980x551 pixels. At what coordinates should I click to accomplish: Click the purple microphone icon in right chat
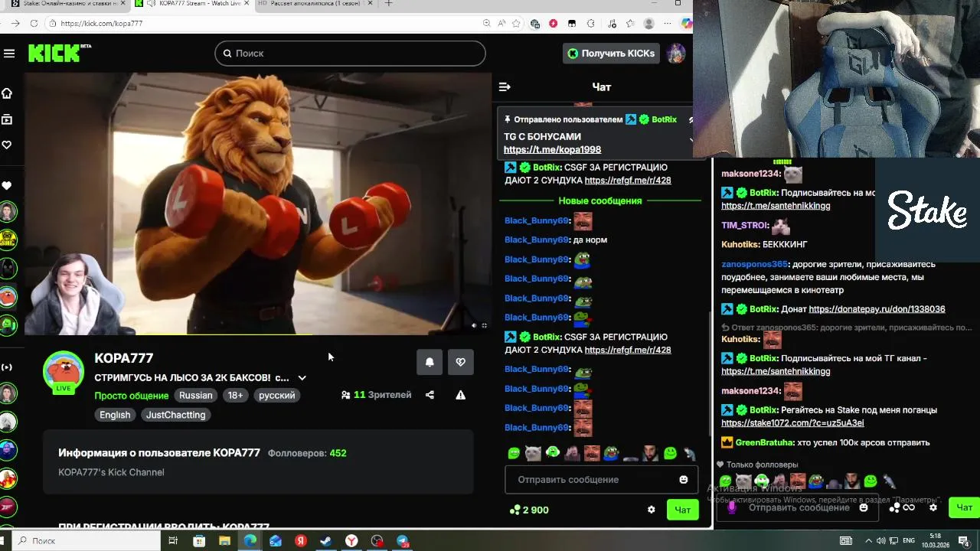(731, 507)
